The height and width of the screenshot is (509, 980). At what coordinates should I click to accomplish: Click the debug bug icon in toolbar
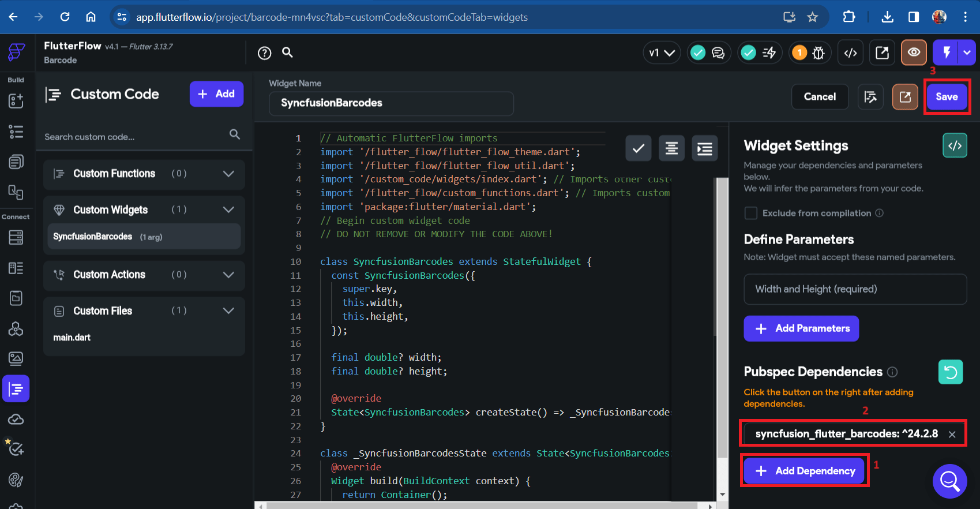(x=818, y=53)
